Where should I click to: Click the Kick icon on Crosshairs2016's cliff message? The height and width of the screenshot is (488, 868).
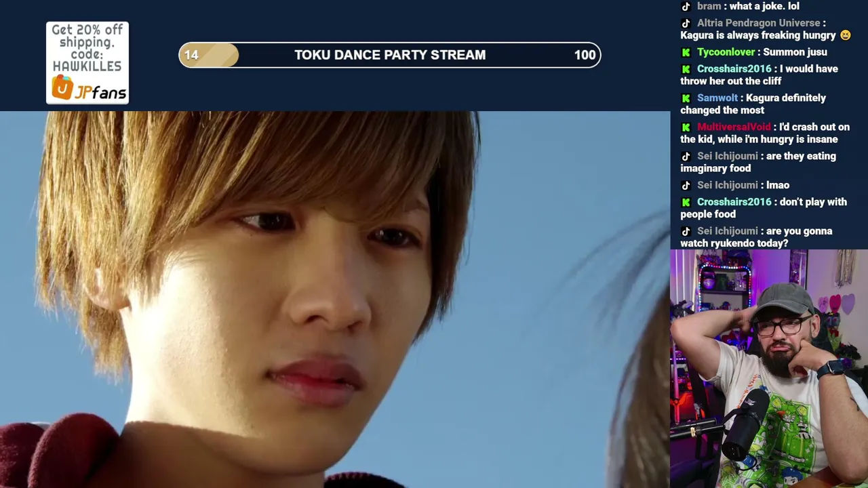pyautogui.click(x=686, y=69)
